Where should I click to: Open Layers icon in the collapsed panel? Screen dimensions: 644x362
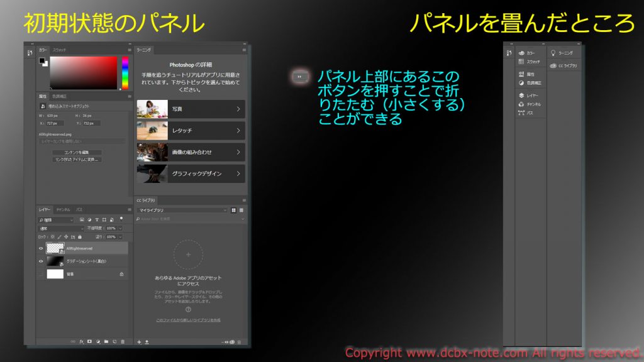tap(521, 96)
